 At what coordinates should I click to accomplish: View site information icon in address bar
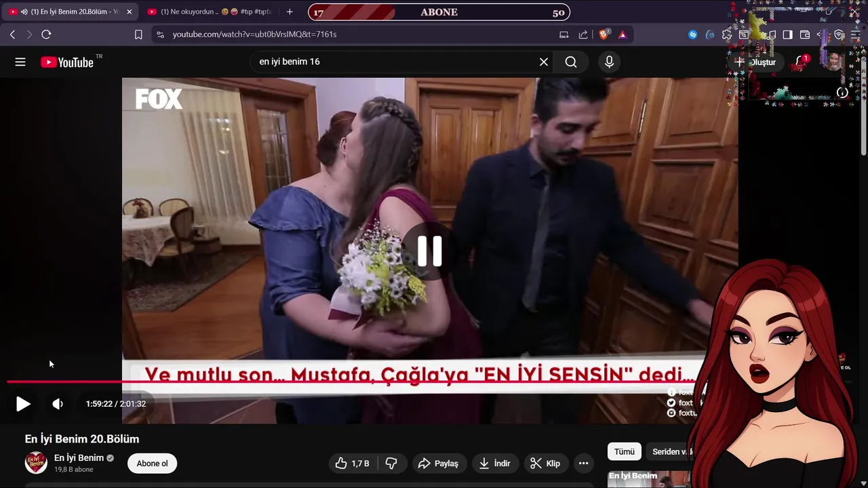click(159, 35)
